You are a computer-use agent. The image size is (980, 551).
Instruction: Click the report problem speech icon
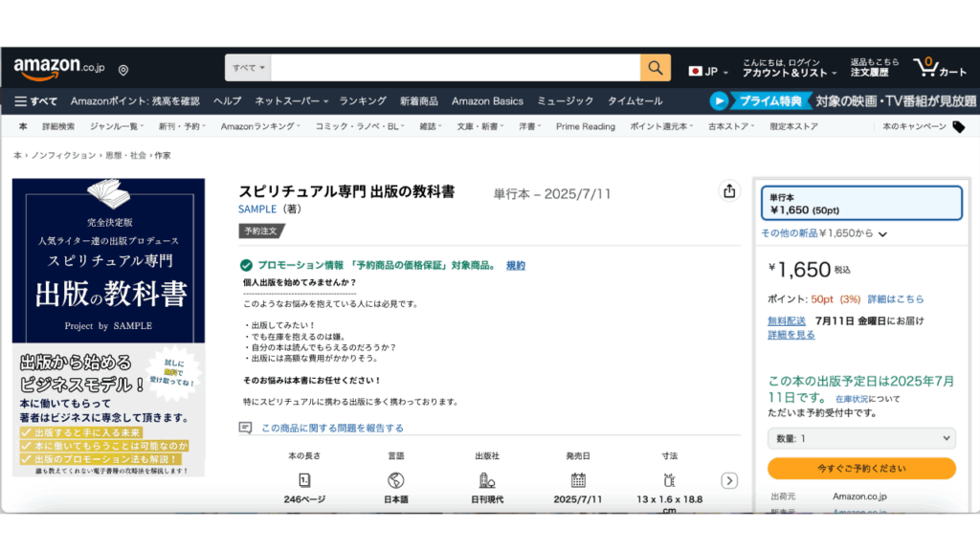[246, 428]
